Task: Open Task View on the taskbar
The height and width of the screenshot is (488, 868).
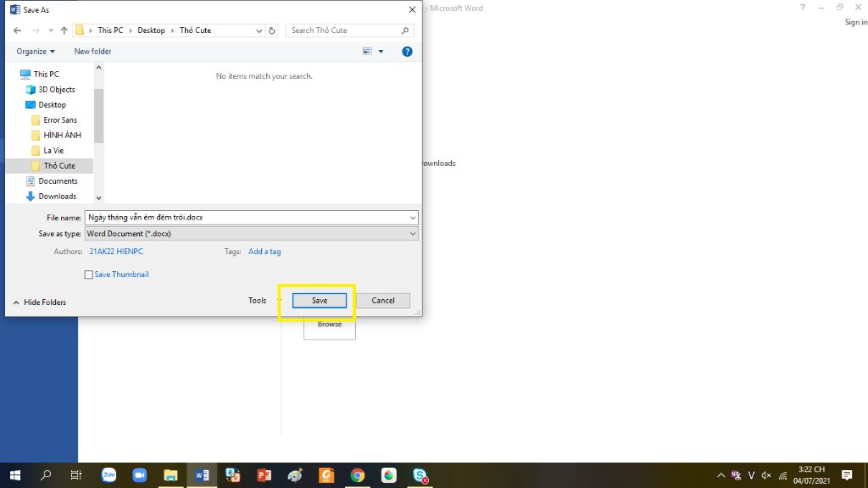Action: coord(75,475)
